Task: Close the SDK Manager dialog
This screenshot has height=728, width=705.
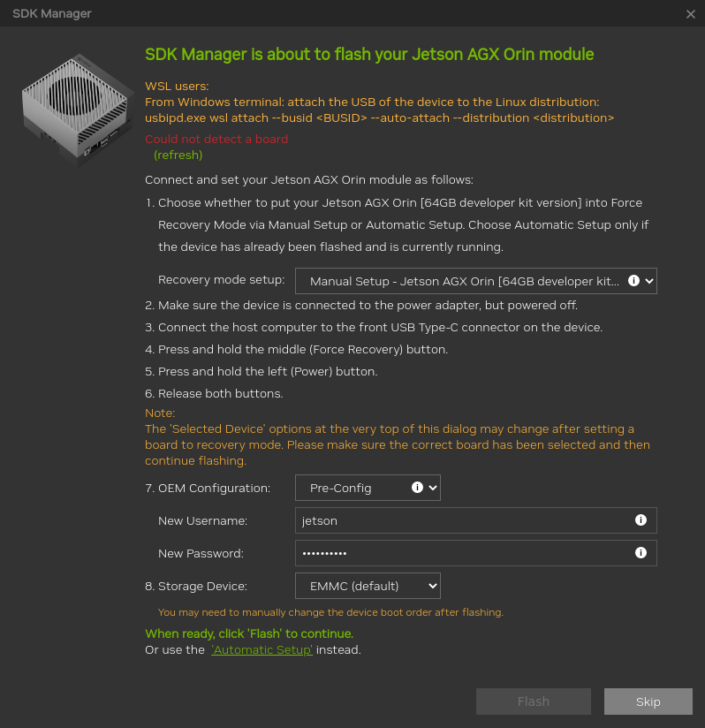Action: coord(691,14)
